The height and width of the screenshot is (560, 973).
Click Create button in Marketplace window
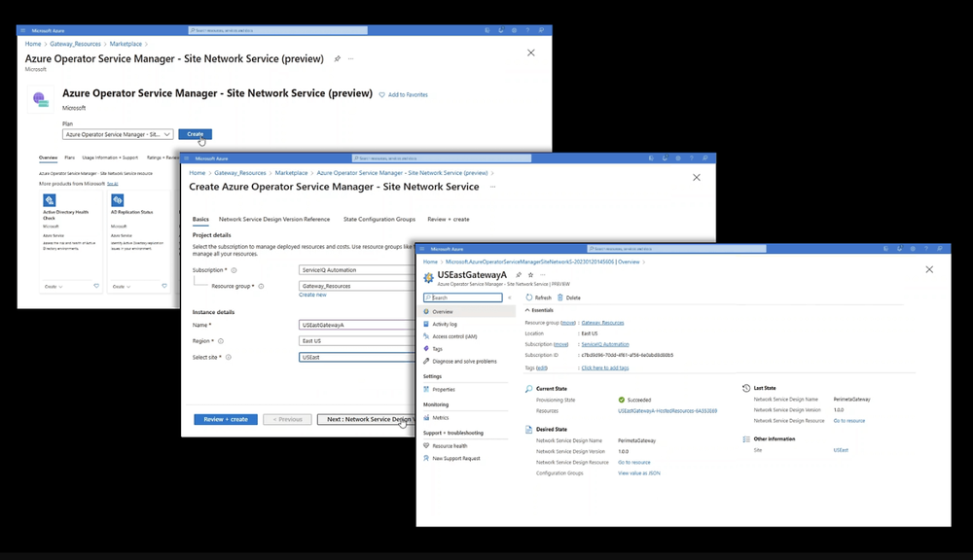tap(195, 134)
